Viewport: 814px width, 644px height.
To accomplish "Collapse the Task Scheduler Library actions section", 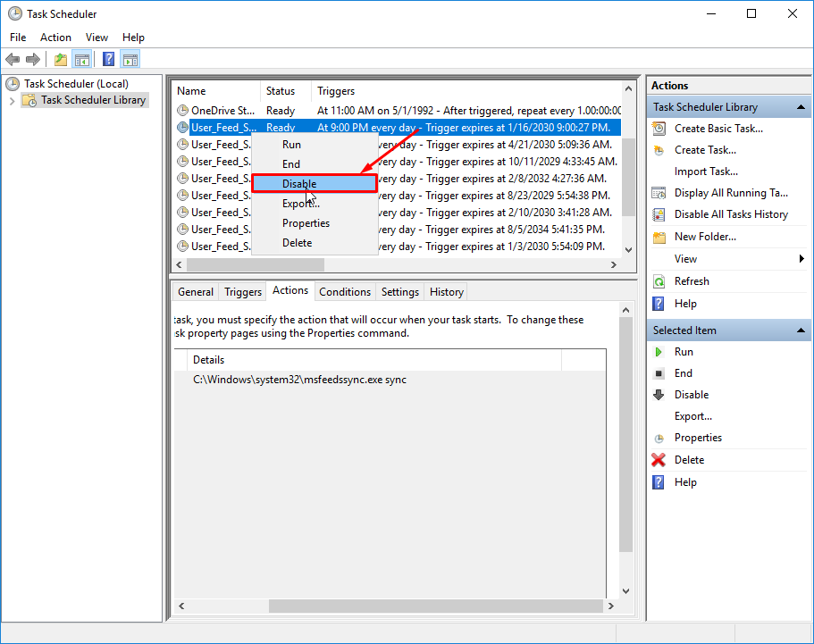I will coord(801,107).
